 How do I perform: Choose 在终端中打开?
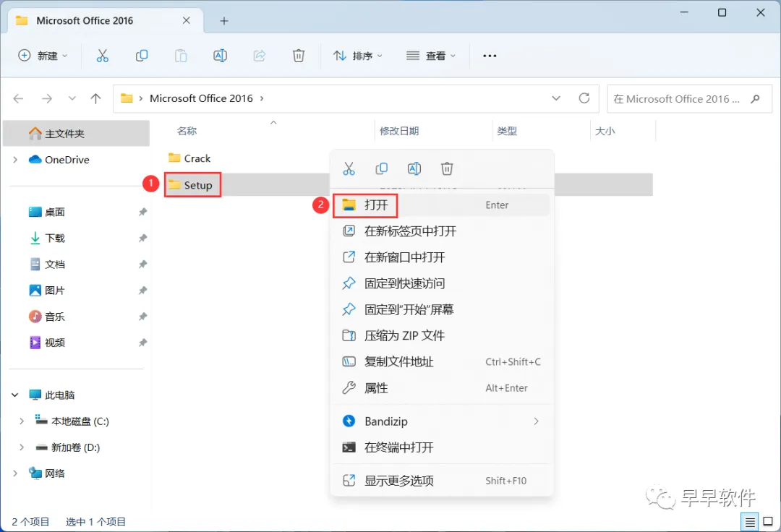pyautogui.click(x=442, y=447)
